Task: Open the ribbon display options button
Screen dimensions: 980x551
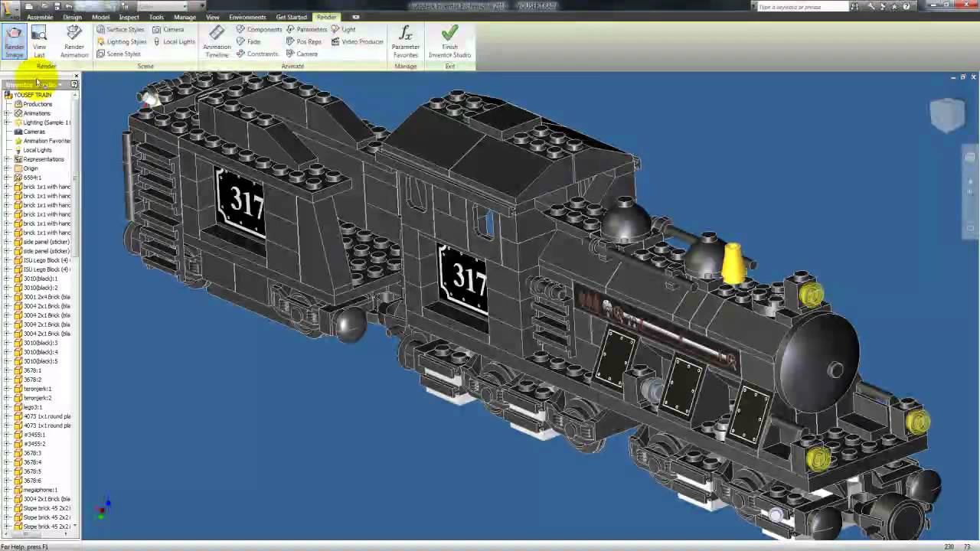Action: (356, 17)
